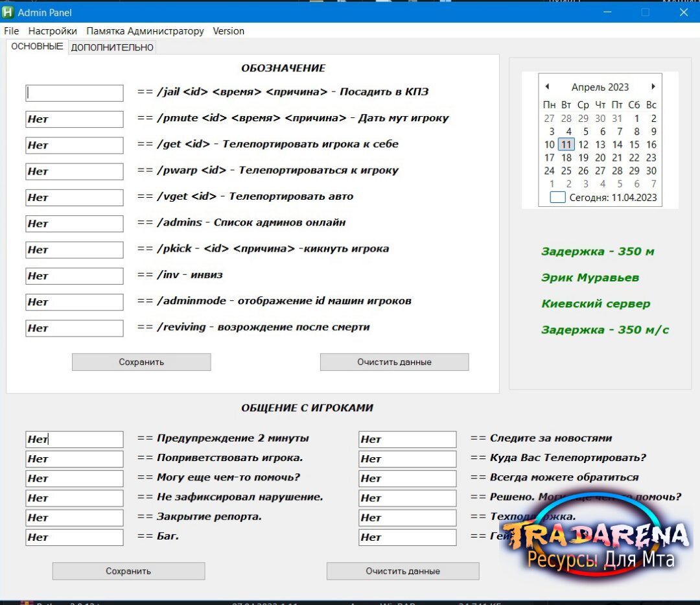Go to previous month in calendar
This screenshot has width=700, height=605.
(547, 87)
